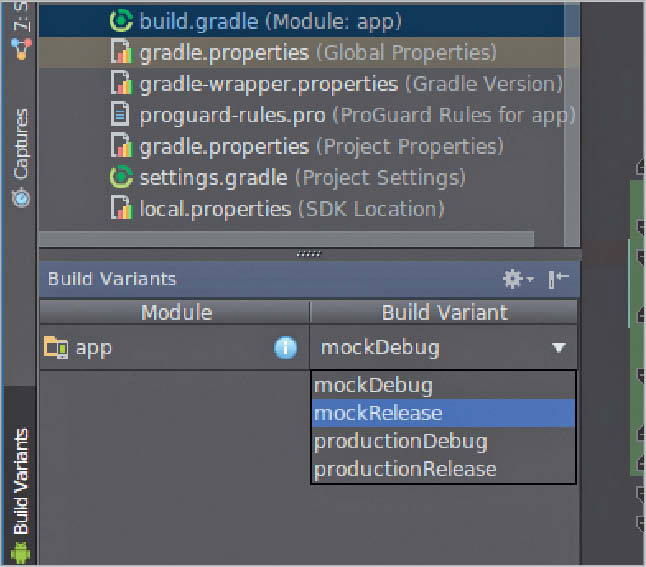Click the proguard-rules.pro file icon
Screen dimensions: 646x567
122,115
